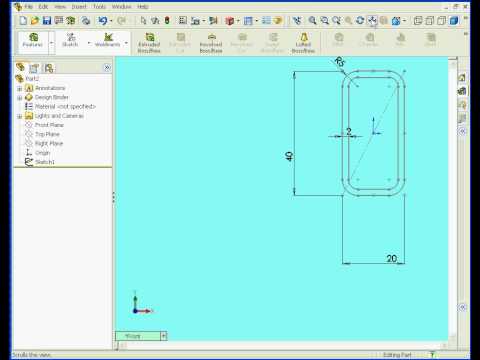
Task: Choose the Select arrow cursor tool
Action: pos(143,21)
